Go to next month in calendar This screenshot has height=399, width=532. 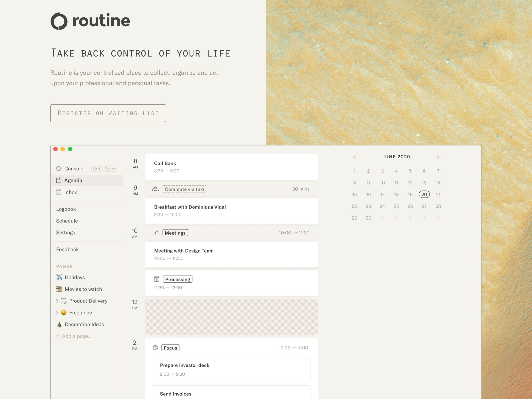tap(438, 157)
